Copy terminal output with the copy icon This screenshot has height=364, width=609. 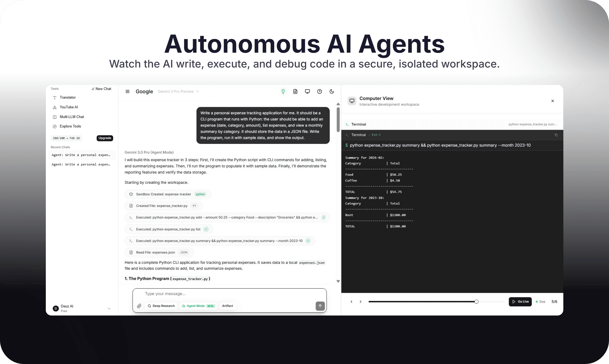556,135
